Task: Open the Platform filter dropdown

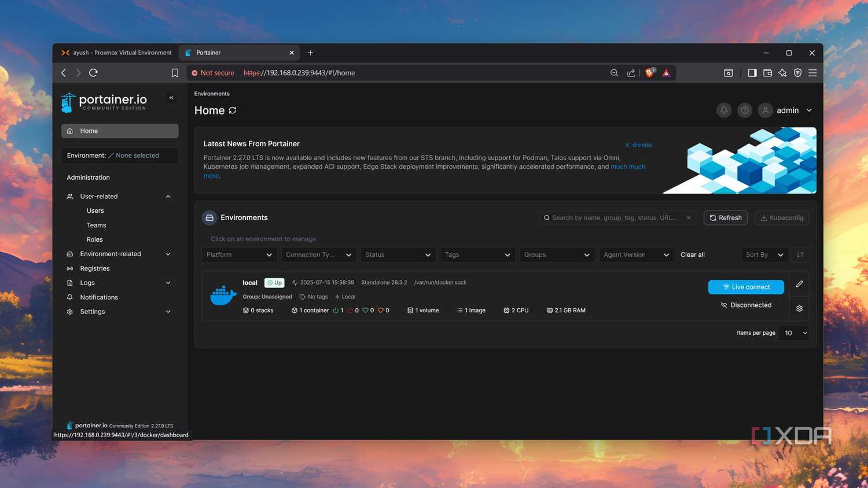Action: coord(239,254)
